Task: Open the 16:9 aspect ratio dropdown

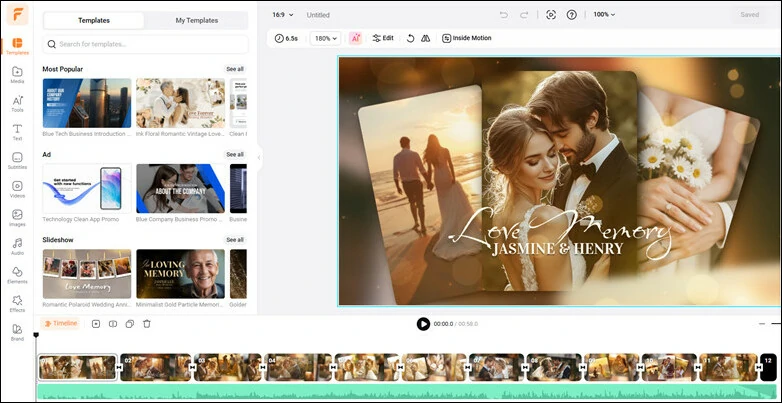Action: point(283,15)
